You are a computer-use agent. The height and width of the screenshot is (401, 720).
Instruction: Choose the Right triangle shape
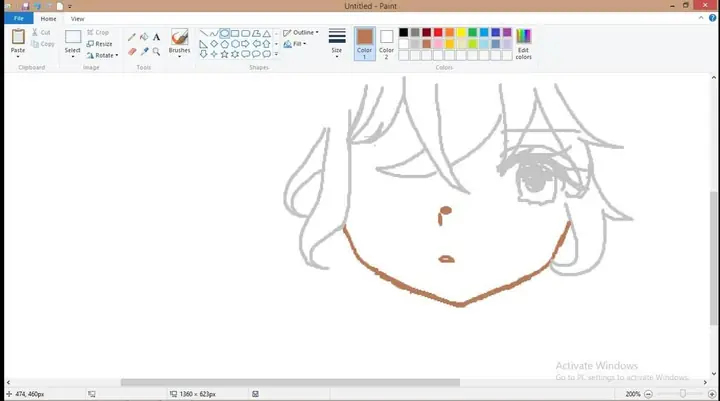point(203,44)
